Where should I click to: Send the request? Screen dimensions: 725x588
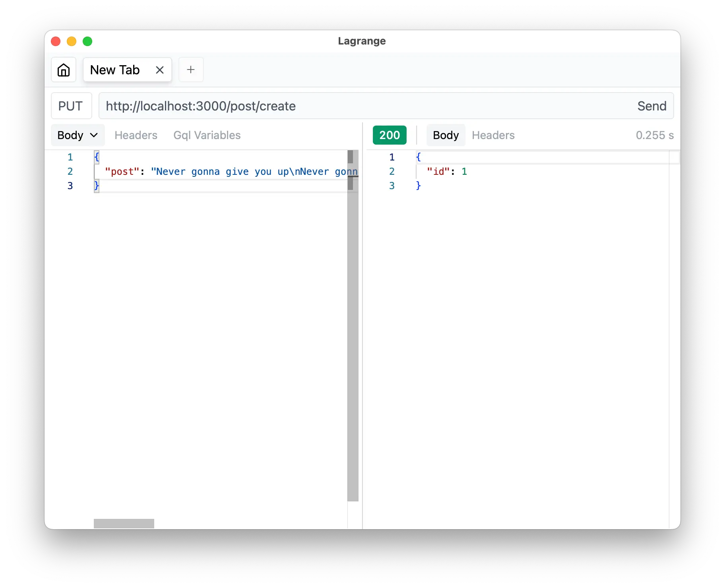coord(651,106)
